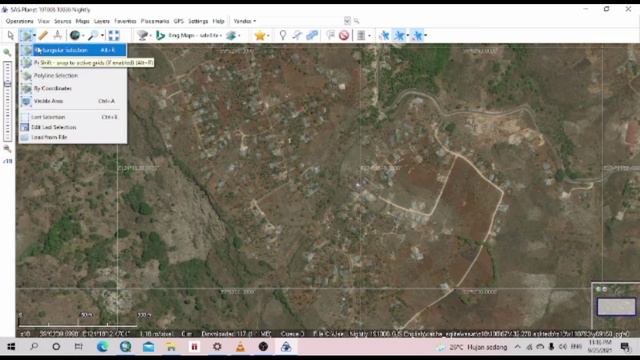Image resolution: width=640 pixels, height=360 pixels.
Task: Click the yellow star favorites icon
Action: 260,36
